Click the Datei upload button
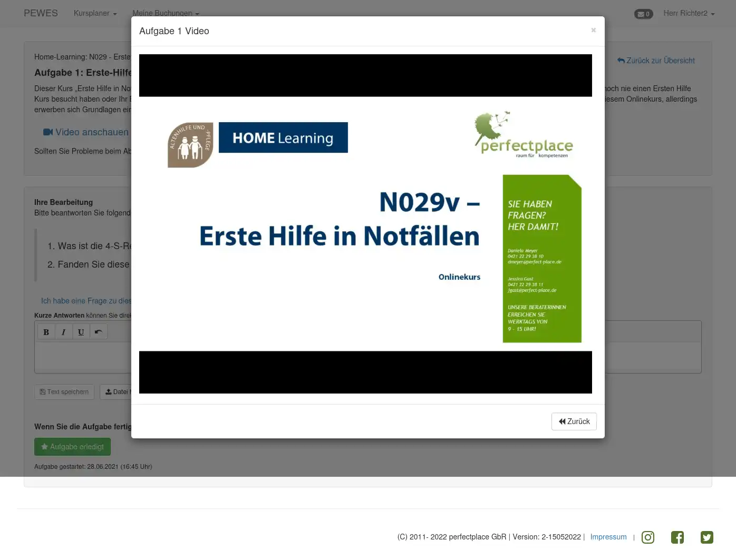Viewport: 736px width, 560px height. 117,392
